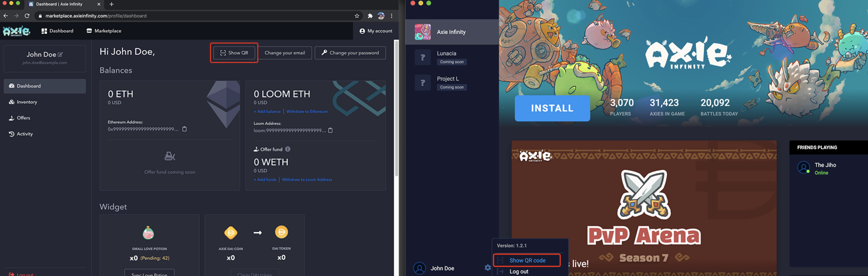The width and height of the screenshot is (868, 276).
Task: Click the Add funds link
Action: click(265, 180)
